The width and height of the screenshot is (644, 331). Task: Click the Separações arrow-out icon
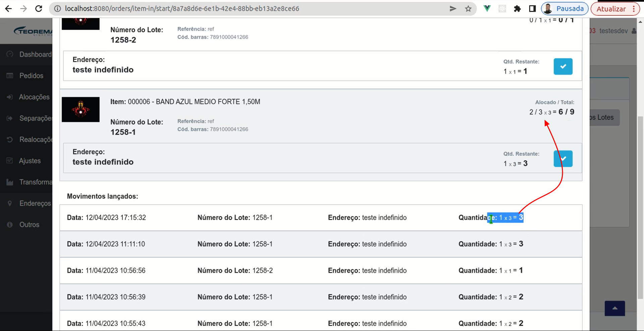10,118
